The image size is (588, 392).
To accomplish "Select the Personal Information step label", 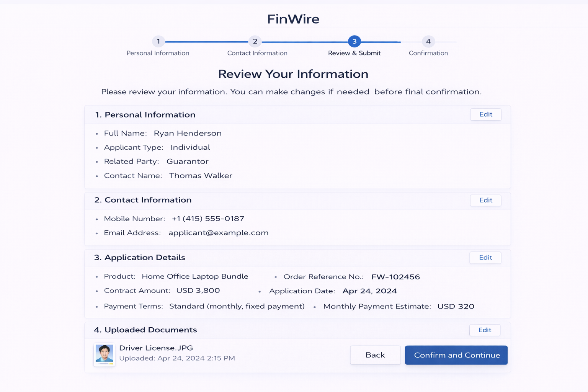I will (x=158, y=53).
